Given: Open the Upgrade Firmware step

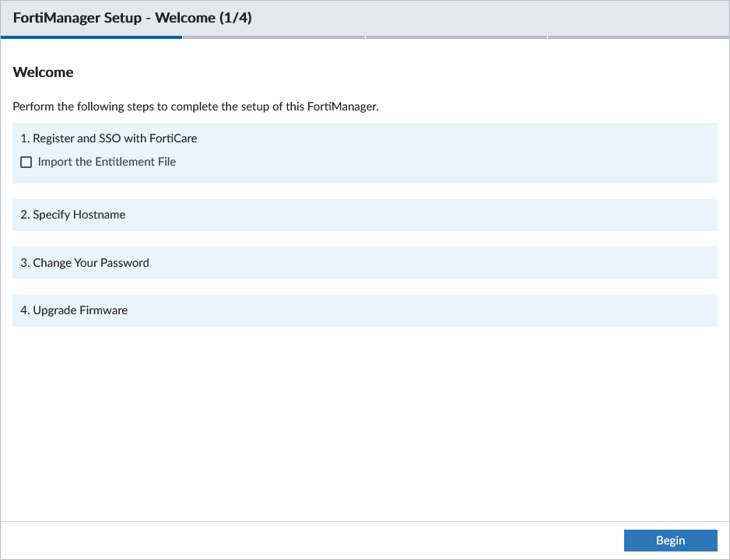Looking at the screenshot, I should pyautogui.click(x=73, y=310).
